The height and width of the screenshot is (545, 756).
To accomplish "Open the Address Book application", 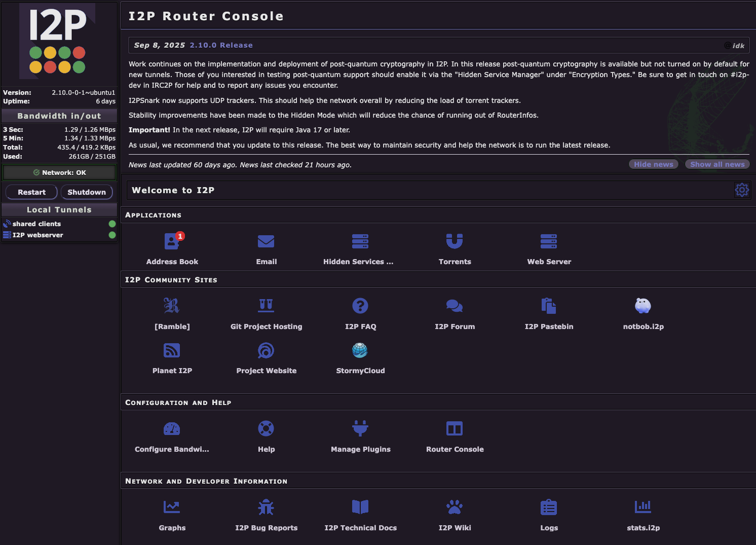I will click(x=172, y=247).
